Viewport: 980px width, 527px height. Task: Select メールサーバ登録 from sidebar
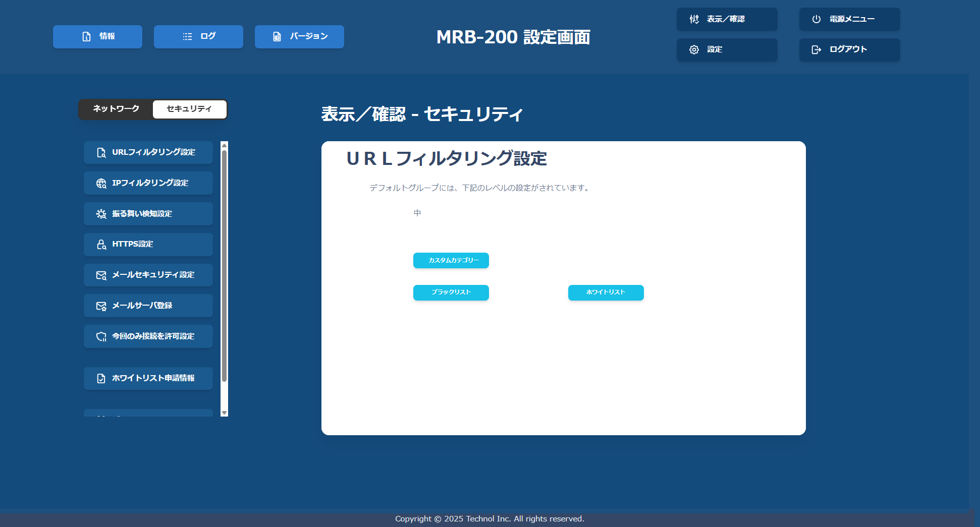tap(148, 306)
